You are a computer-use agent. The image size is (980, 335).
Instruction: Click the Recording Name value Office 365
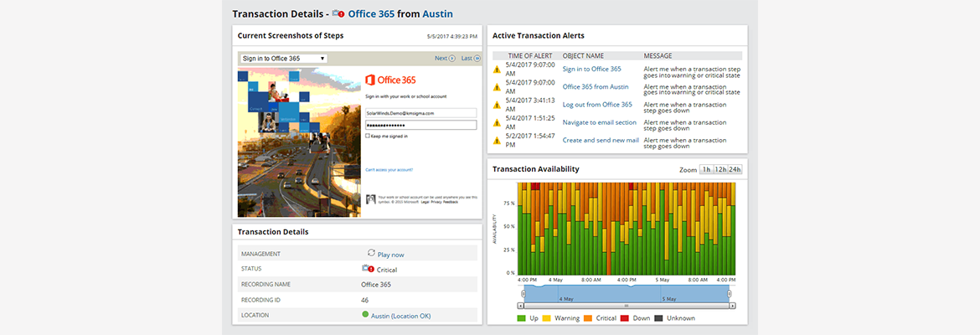click(x=376, y=285)
